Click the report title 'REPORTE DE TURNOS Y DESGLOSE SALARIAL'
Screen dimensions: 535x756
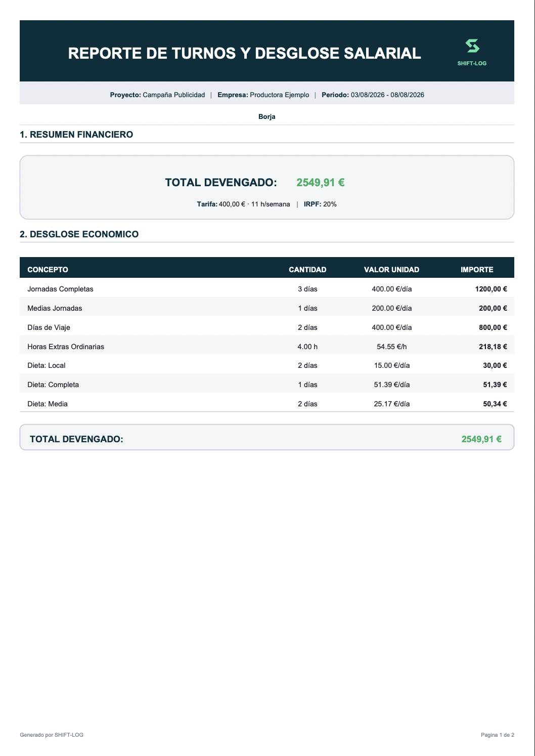tap(245, 53)
